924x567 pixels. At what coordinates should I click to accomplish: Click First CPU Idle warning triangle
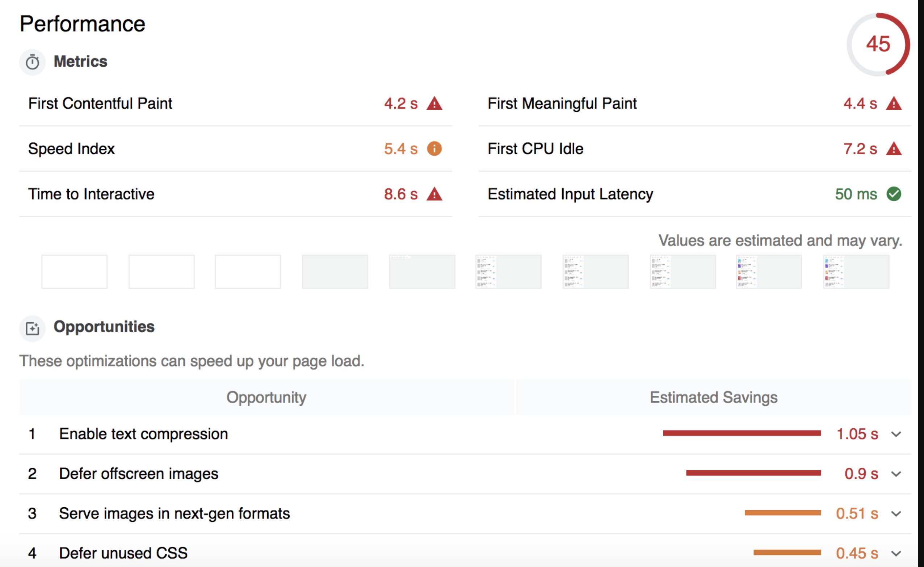tap(894, 148)
